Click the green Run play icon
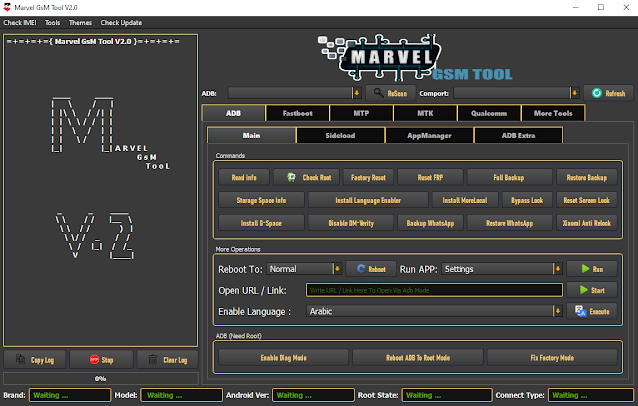This screenshot has height=406, width=638. click(585, 268)
